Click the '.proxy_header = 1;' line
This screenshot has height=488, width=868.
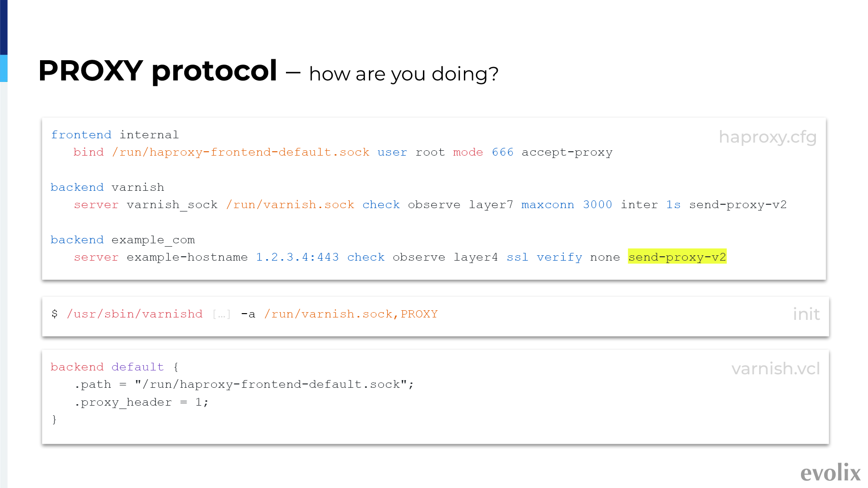click(141, 402)
